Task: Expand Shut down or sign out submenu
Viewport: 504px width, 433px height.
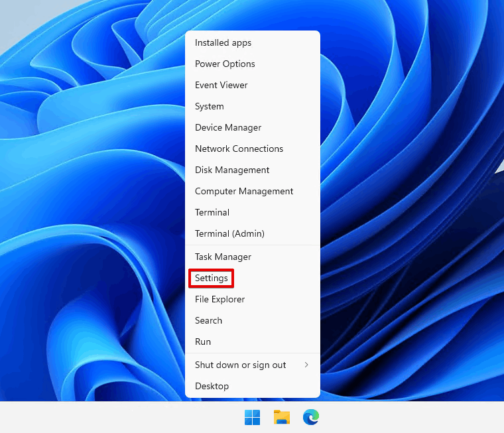Action: point(252,365)
